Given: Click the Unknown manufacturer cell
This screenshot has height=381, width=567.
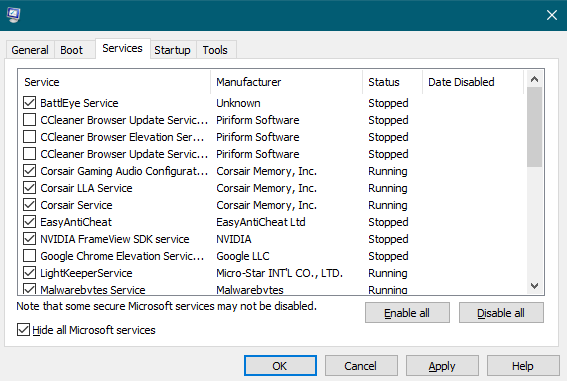Looking at the screenshot, I should tap(238, 103).
